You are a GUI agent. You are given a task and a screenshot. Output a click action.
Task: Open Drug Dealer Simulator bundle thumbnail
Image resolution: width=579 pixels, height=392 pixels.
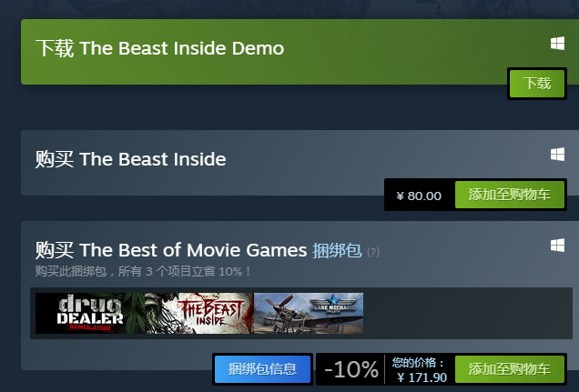tap(90, 313)
